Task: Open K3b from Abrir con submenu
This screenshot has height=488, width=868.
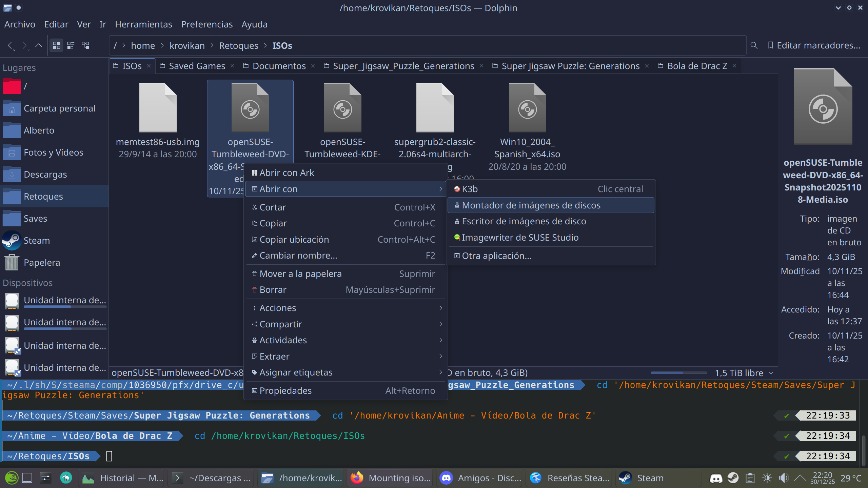Action: (470, 189)
